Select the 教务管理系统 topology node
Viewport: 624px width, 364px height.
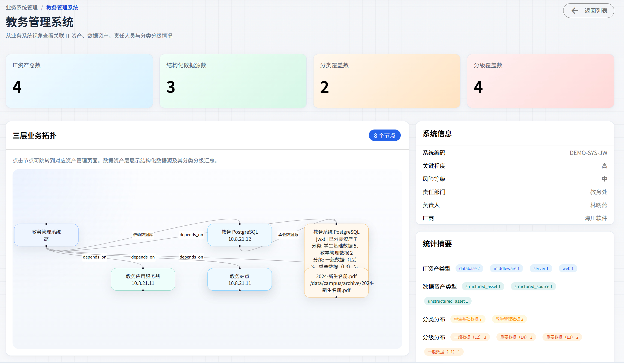(46, 235)
